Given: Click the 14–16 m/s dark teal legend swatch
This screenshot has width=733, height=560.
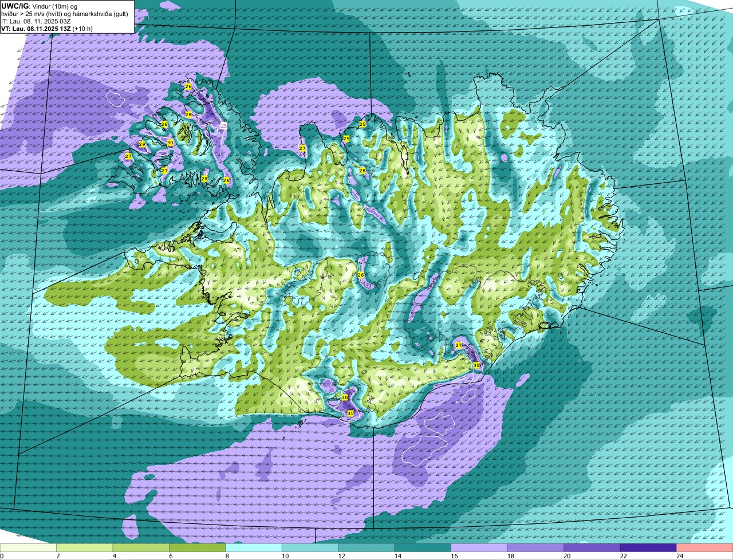Looking at the screenshot, I should tap(423, 548).
